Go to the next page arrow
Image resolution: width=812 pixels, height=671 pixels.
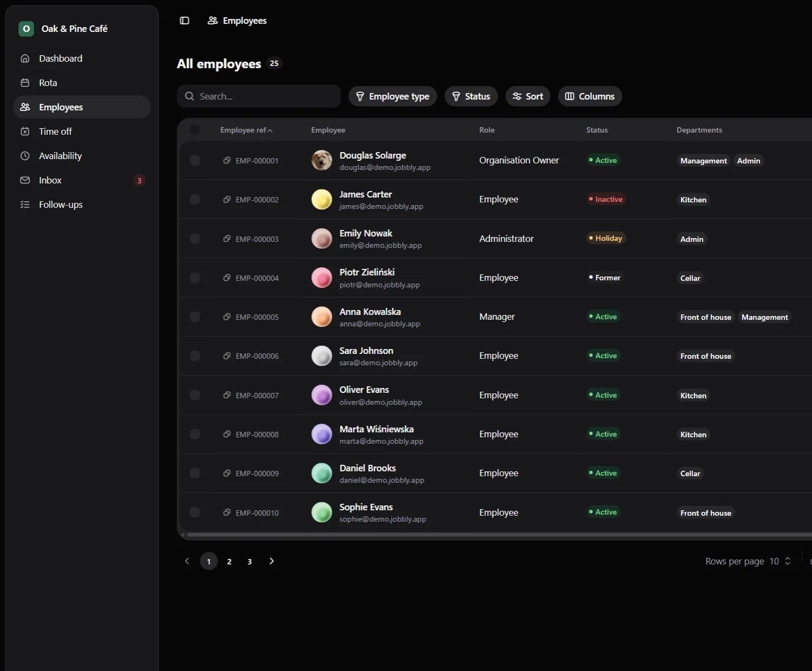tap(272, 561)
